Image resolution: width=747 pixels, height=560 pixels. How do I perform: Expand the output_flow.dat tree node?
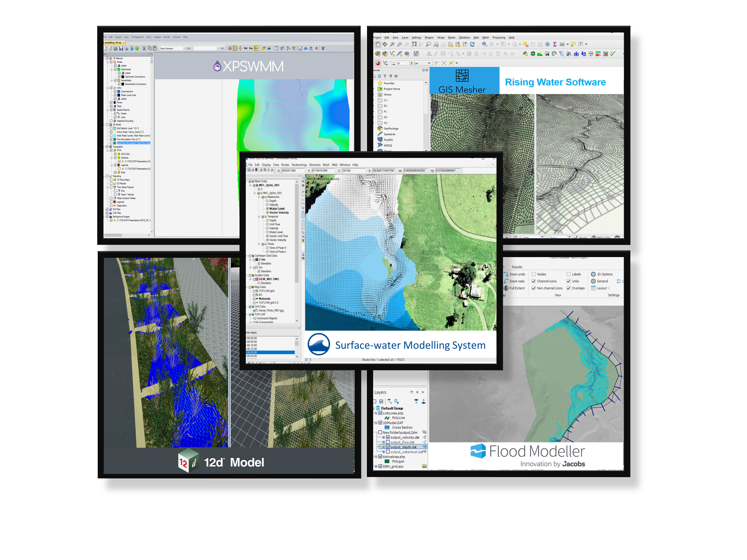tap(383, 442)
